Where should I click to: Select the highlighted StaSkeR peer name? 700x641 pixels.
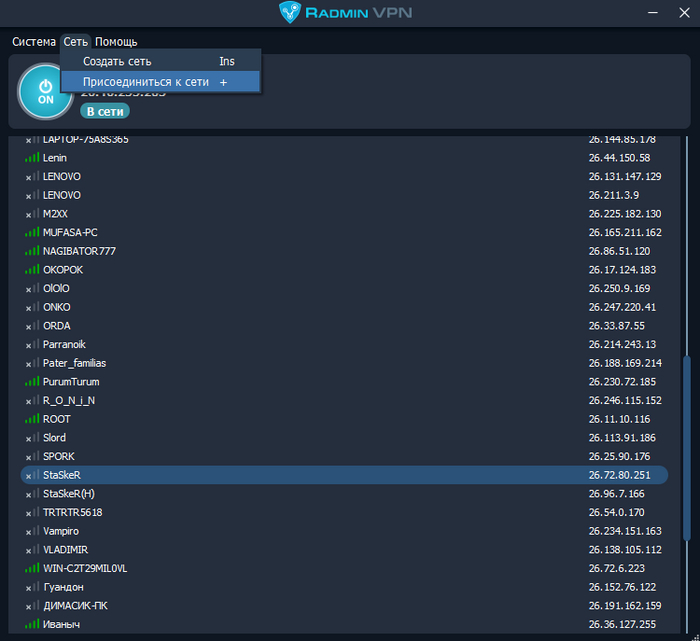point(62,475)
